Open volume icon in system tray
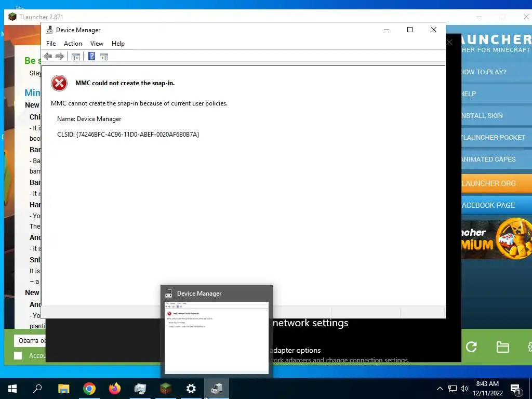The width and height of the screenshot is (532, 399). tap(464, 389)
